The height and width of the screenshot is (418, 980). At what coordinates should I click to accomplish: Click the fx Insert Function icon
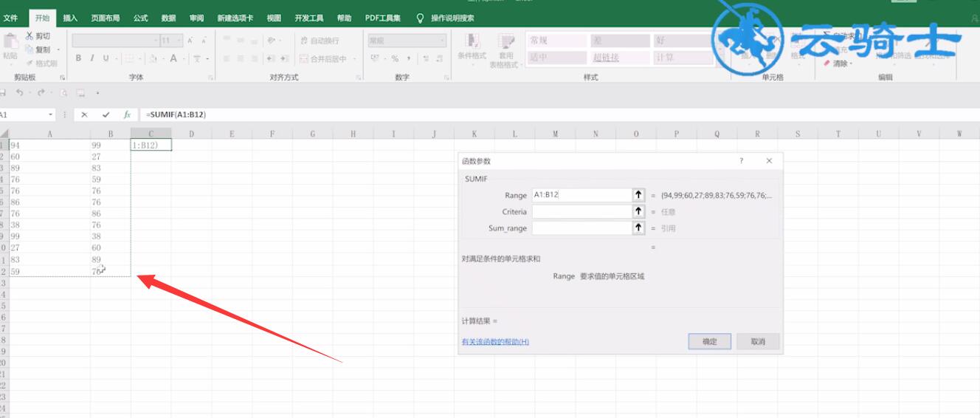[127, 114]
